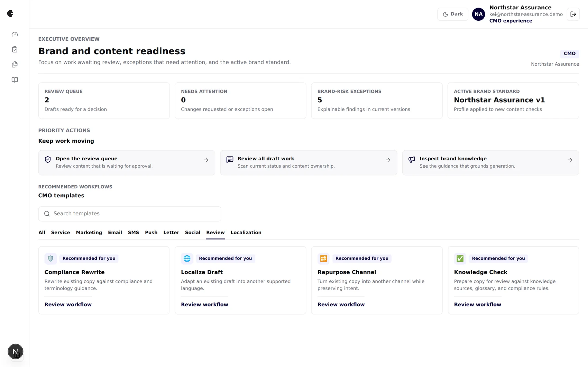
Task: Open the review queue action card
Action: point(127,162)
